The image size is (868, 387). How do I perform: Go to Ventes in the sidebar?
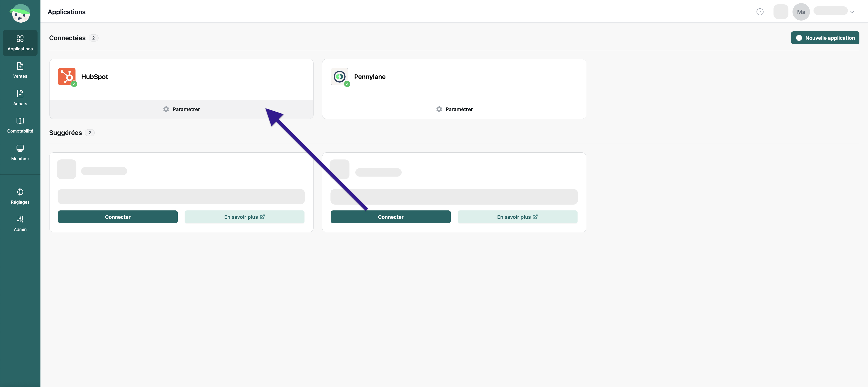(20, 70)
